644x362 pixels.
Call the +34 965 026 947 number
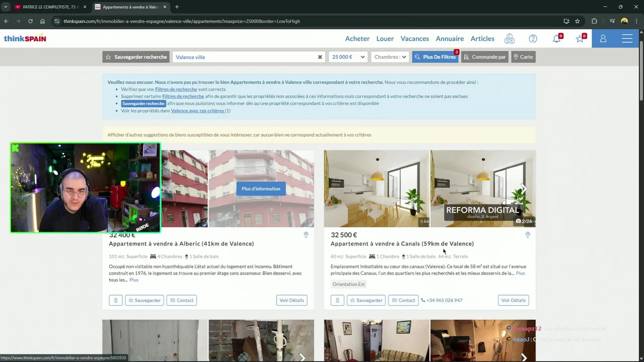(442, 300)
